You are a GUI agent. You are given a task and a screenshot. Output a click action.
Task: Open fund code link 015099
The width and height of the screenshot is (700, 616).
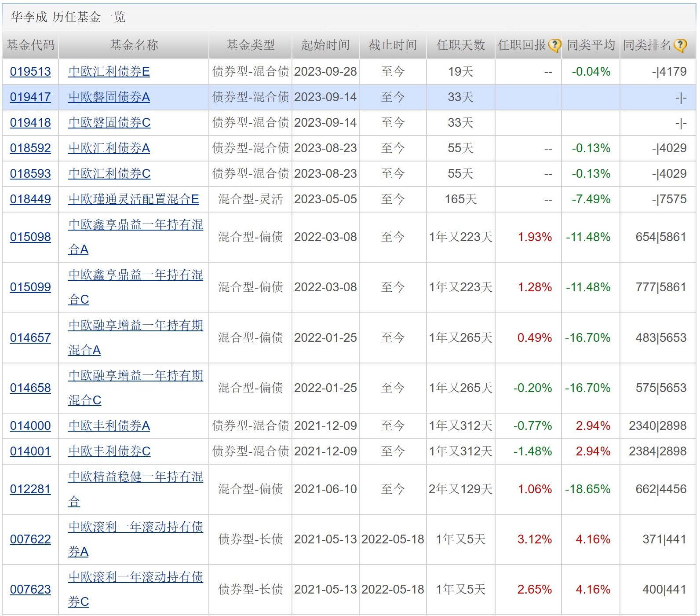(30, 287)
